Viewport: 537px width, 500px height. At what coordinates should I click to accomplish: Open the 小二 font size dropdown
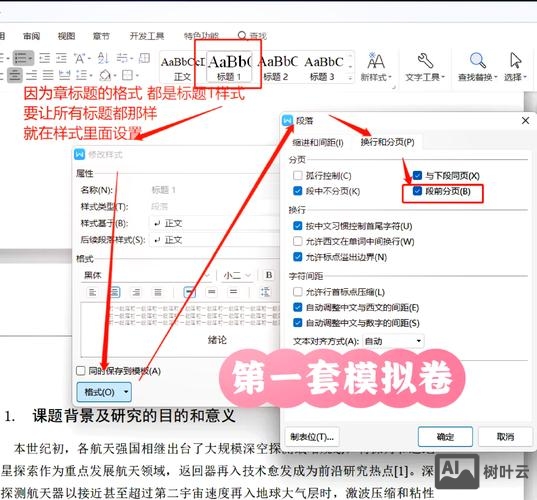(238, 275)
